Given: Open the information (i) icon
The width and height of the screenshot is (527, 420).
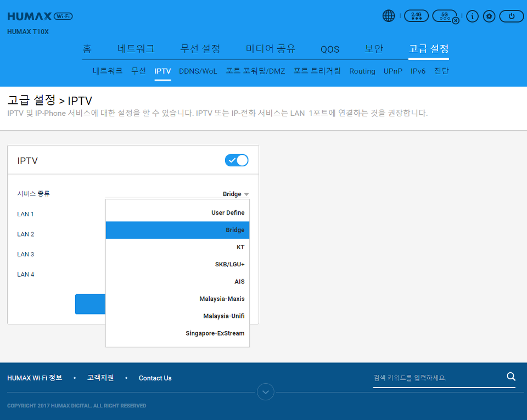Looking at the screenshot, I should (x=472, y=16).
